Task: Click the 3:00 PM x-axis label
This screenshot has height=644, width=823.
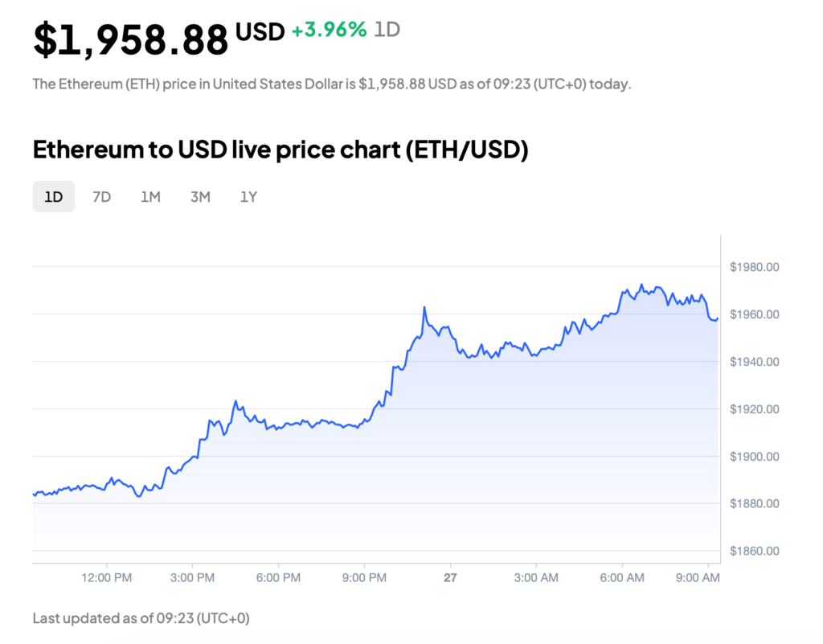Action: 192,578
